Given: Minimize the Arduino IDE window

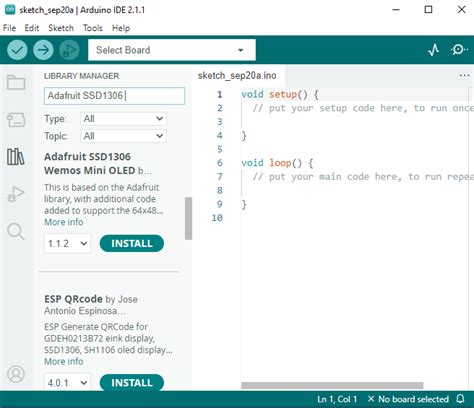Looking at the screenshot, I should coord(396,10).
